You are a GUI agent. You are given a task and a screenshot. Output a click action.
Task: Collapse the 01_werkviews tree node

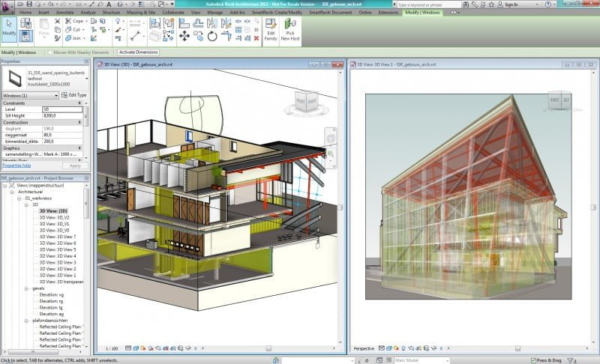[20, 198]
